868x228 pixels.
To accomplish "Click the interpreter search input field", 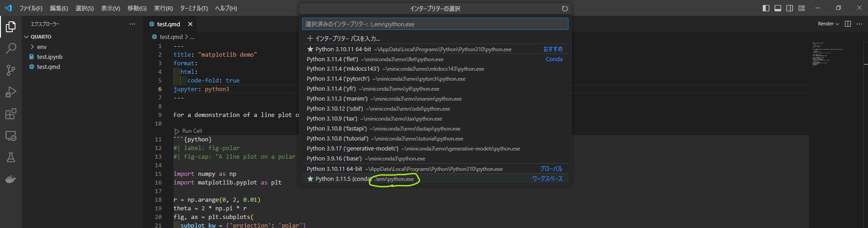I will 435,24.
